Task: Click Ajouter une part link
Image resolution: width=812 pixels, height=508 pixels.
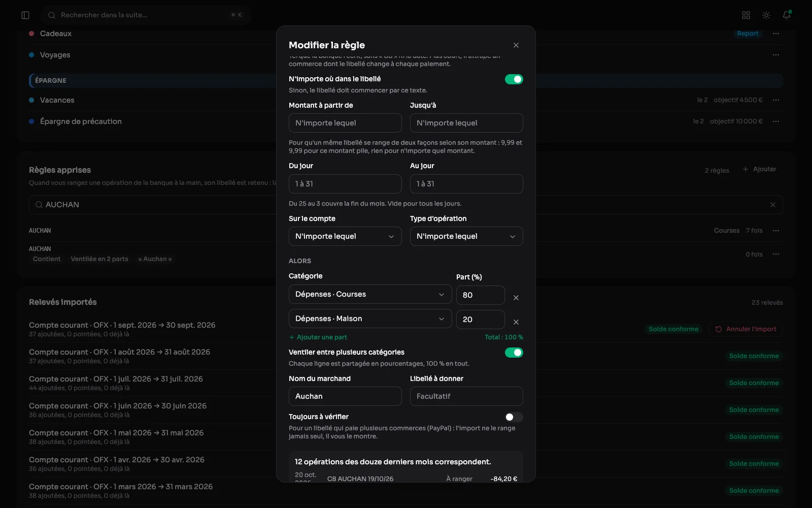Action: [318, 337]
